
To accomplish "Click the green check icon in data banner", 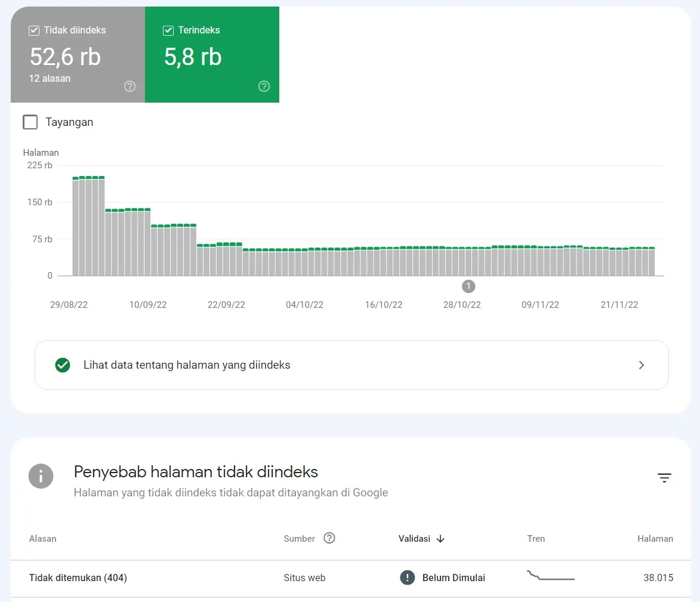I will [x=63, y=365].
